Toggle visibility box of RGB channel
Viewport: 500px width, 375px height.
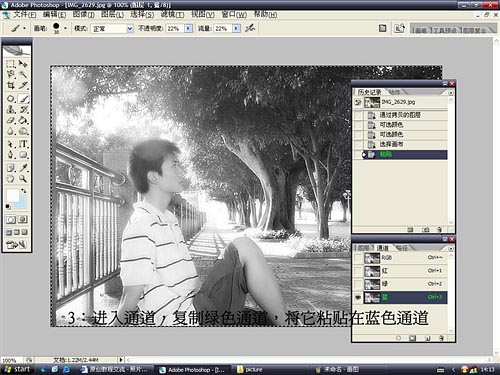point(358,258)
